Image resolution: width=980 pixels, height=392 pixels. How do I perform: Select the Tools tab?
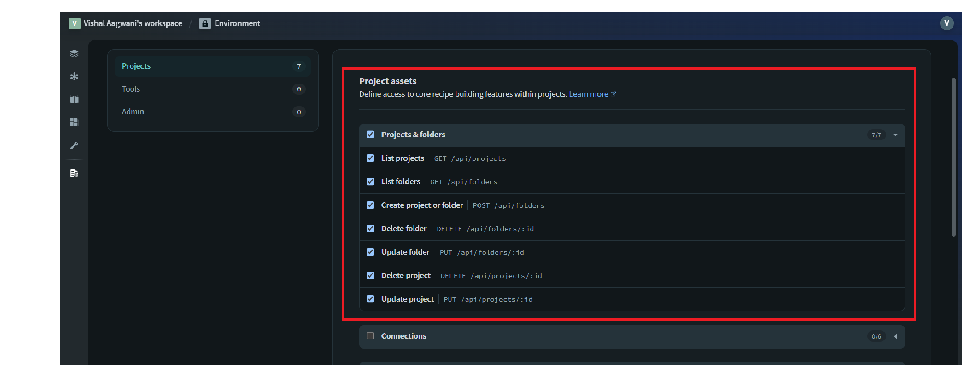tap(212, 89)
